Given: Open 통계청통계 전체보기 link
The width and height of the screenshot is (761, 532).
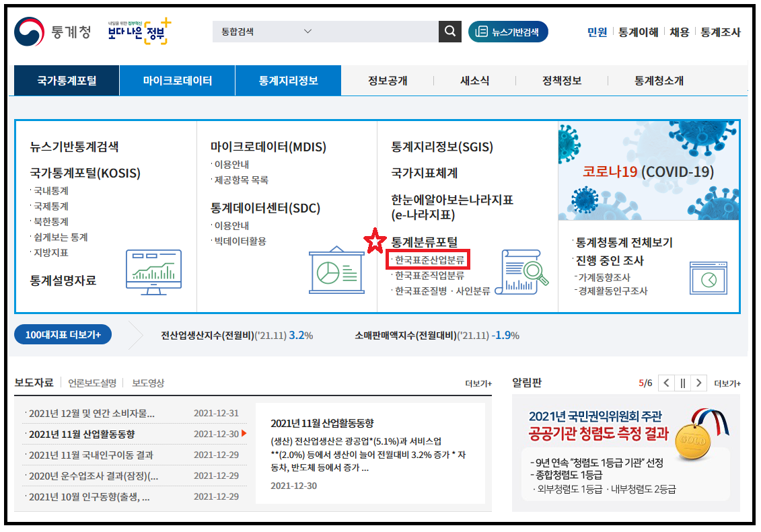Looking at the screenshot, I should click(624, 242).
